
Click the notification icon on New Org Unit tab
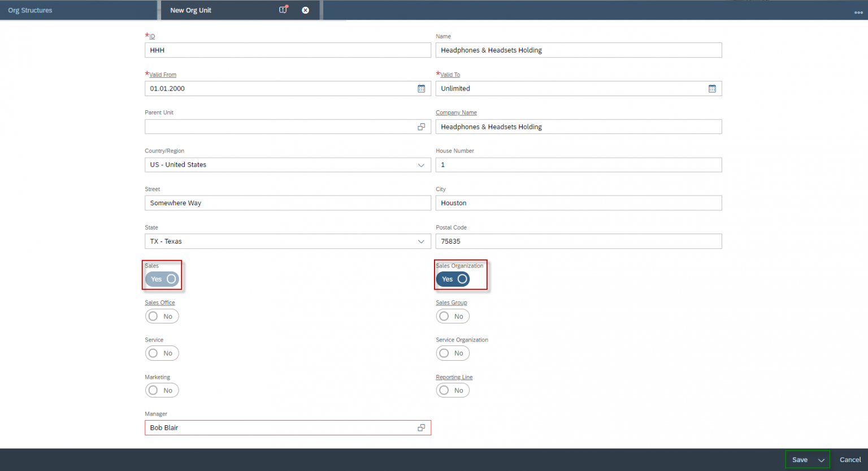coord(283,10)
